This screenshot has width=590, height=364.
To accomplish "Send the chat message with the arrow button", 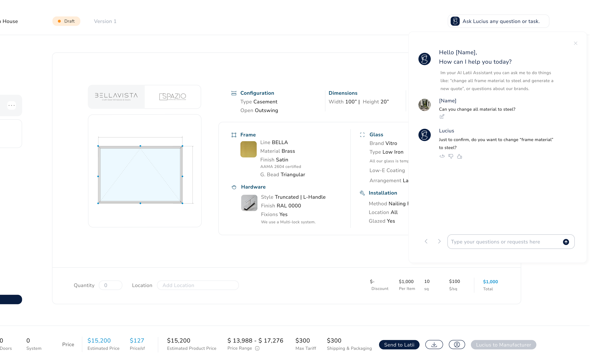I will coord(566,242).
